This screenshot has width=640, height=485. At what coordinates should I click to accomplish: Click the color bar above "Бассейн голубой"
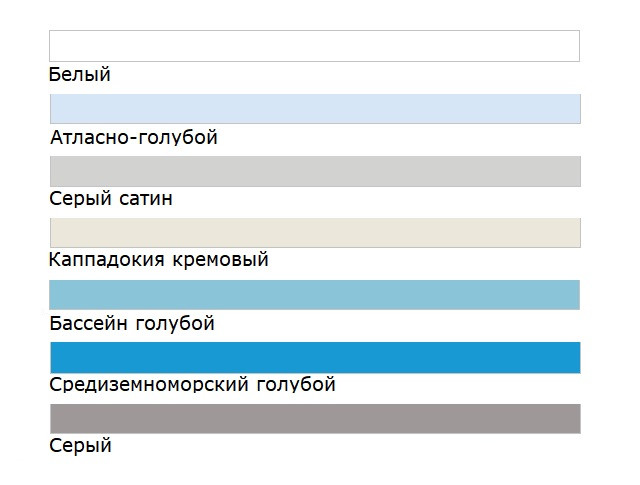(x=314, y=295)
